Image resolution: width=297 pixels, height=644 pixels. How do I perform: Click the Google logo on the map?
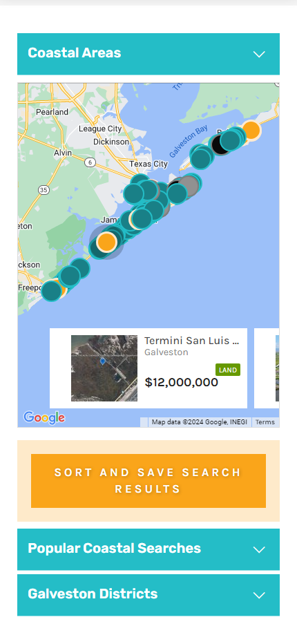pyautogui.click(x=44, y=417)
